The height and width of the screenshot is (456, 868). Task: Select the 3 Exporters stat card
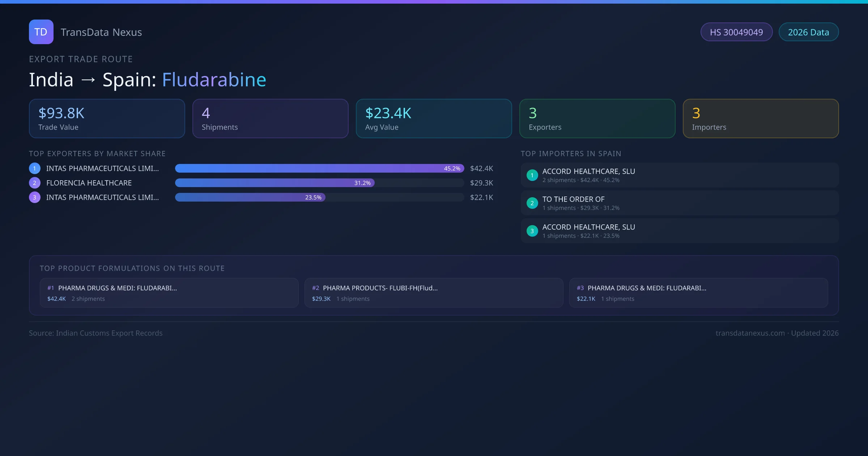[597, 119]
